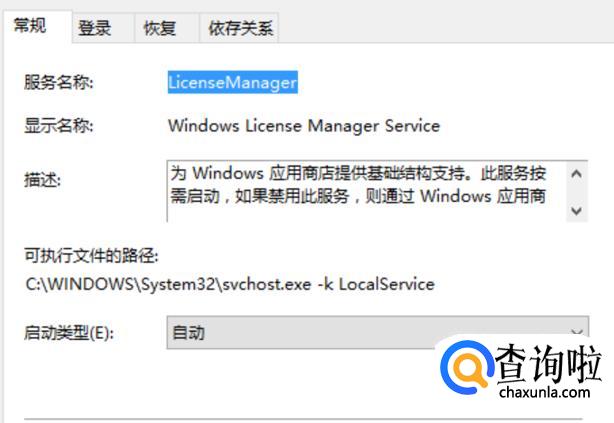Go to the 依存关系 tab

tap(240, 28)
